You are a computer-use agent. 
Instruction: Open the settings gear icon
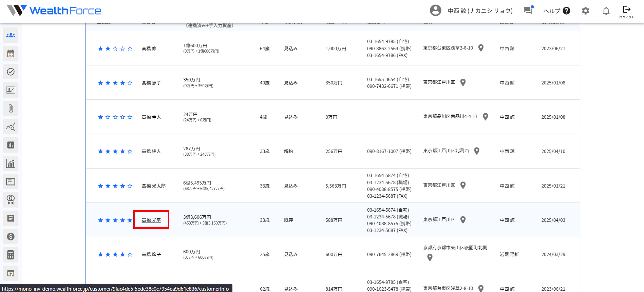[x=585, y=11]
